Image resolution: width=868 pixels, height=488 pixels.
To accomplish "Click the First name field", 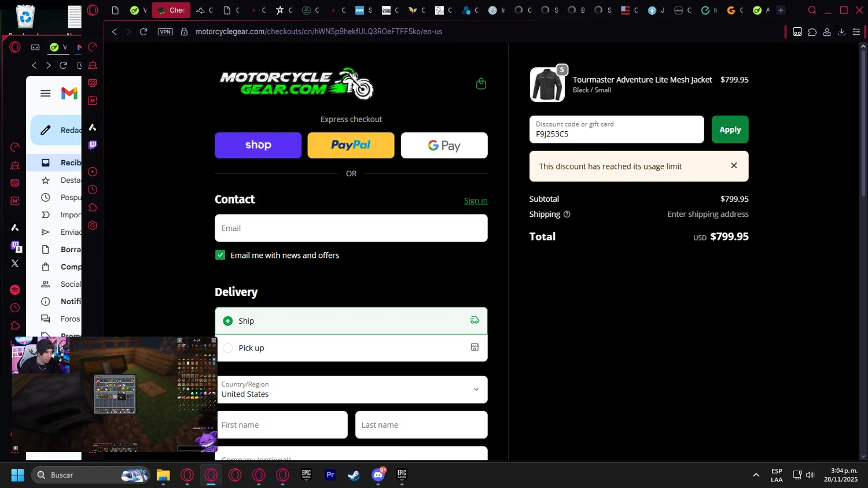I will point(282,425).
